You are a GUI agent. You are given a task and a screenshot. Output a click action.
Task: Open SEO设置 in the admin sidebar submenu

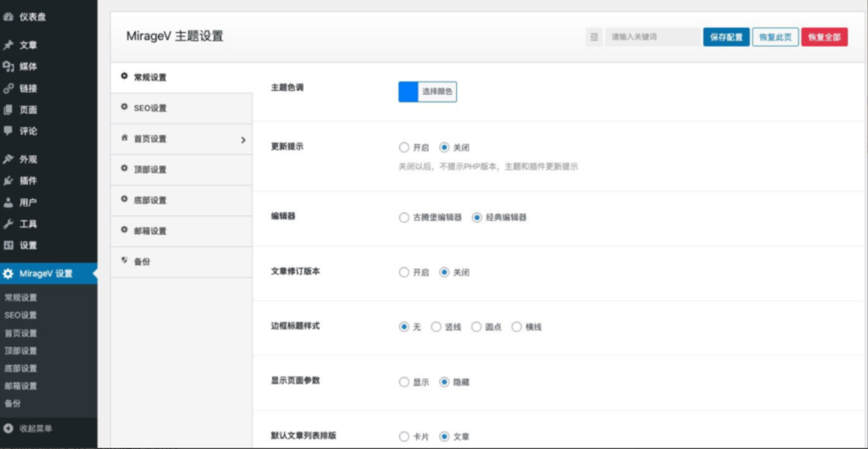tap(20, 315)
